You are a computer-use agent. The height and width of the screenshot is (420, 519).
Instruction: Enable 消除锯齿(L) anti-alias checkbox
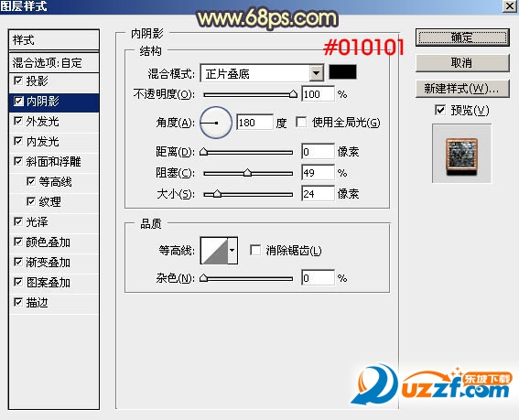pyautogui.click(x=255, y=250)
